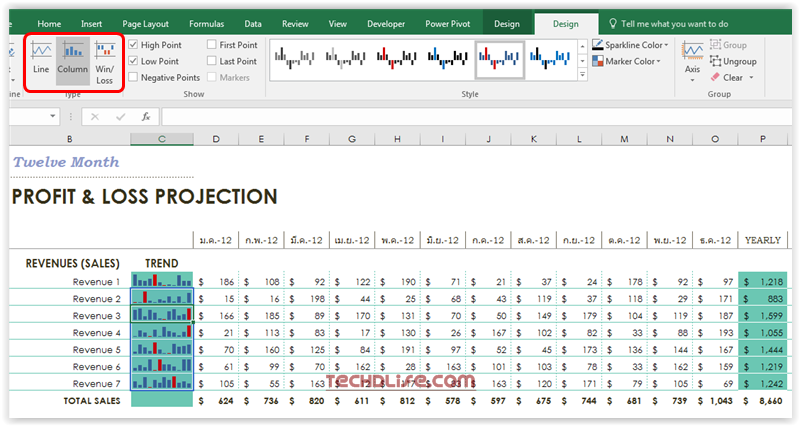
Task: Open the Sparkline Color dropdown
Action: 630,45
